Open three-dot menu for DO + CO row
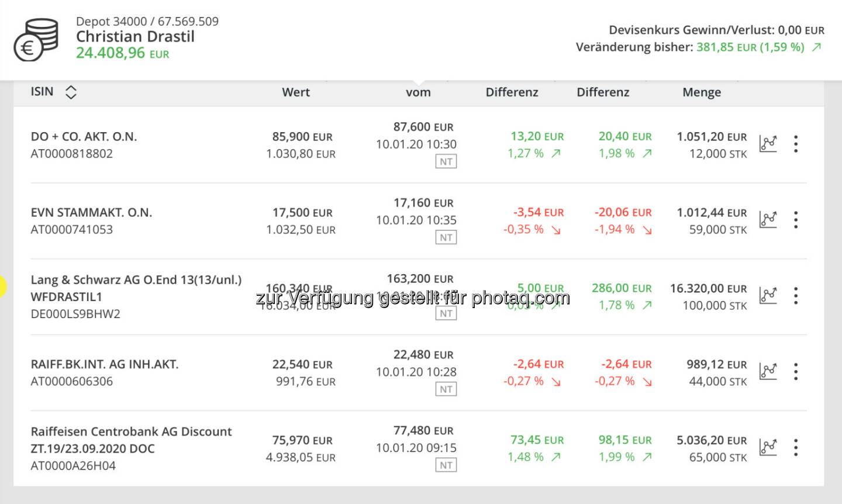The height and width of the screenshot is (504, 842). pos(796,144)
